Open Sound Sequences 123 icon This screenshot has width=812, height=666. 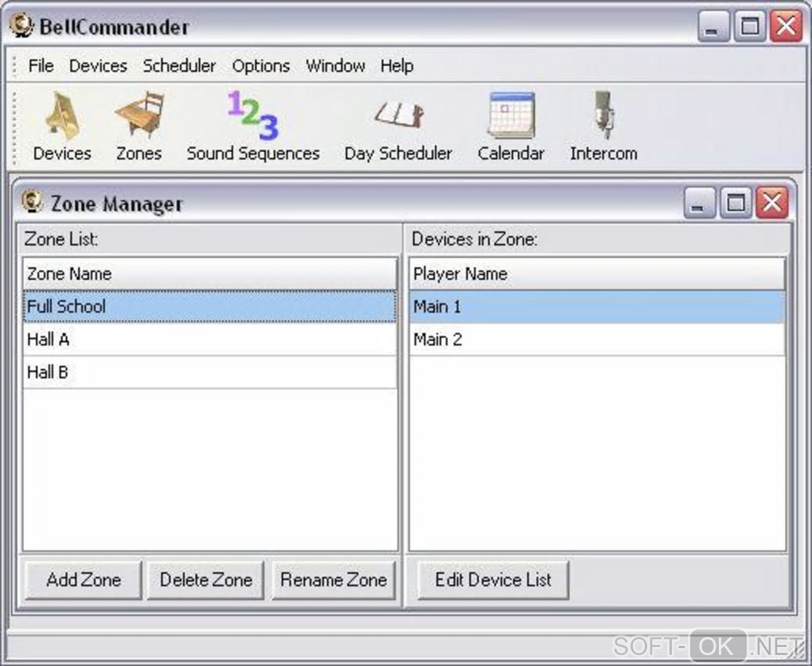click(x=253, y=126)
